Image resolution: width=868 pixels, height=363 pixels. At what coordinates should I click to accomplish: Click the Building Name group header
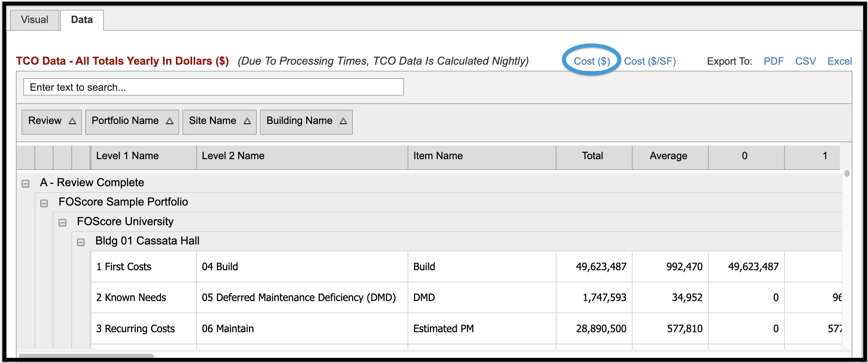[x=306, y=122]
